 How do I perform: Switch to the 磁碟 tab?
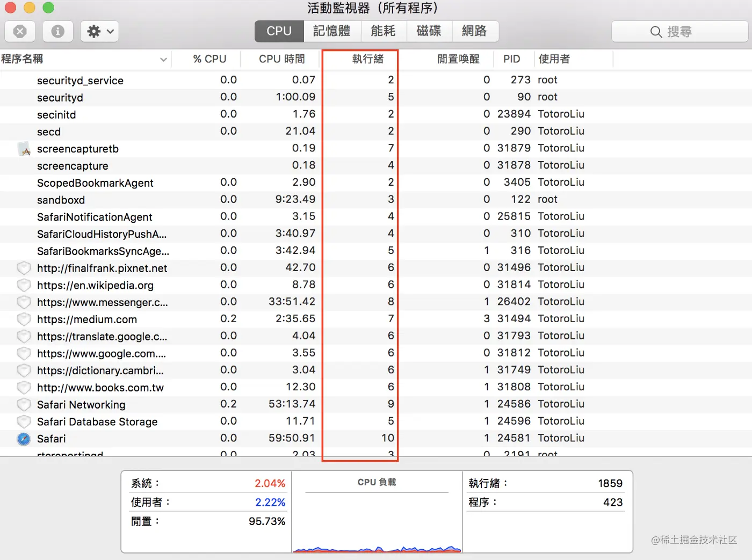point(429,31)
